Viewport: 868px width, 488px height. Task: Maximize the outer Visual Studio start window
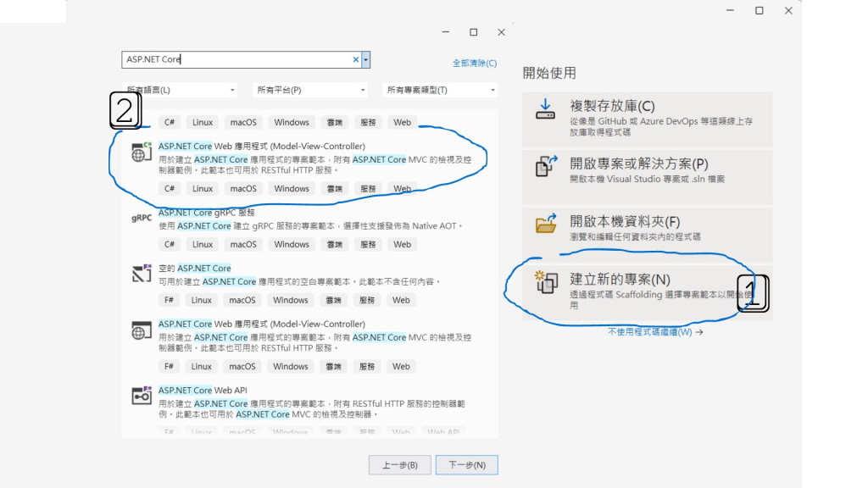click(759, 10)
